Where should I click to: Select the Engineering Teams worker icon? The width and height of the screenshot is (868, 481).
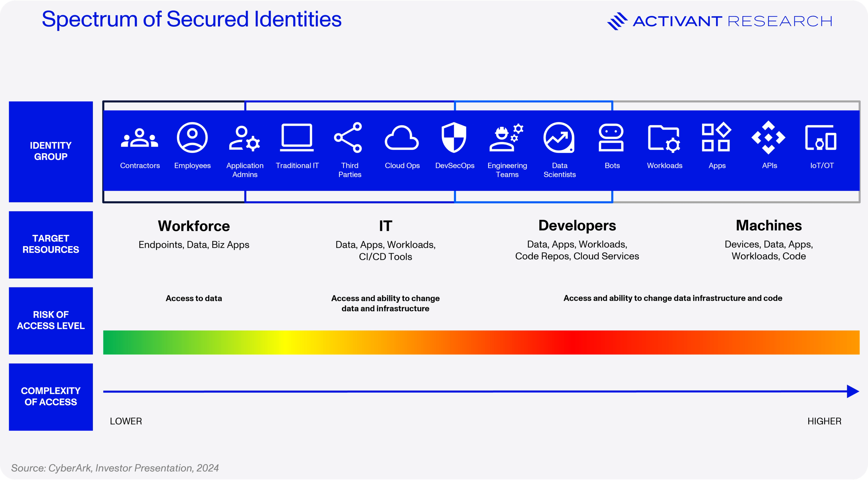pos(506,137)
